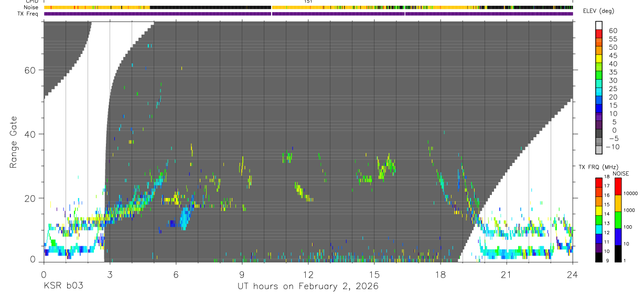Click the x-axis tick label "24"
Image resolution: width=644 pixels, height=297 pixels.
click(572, 274)
